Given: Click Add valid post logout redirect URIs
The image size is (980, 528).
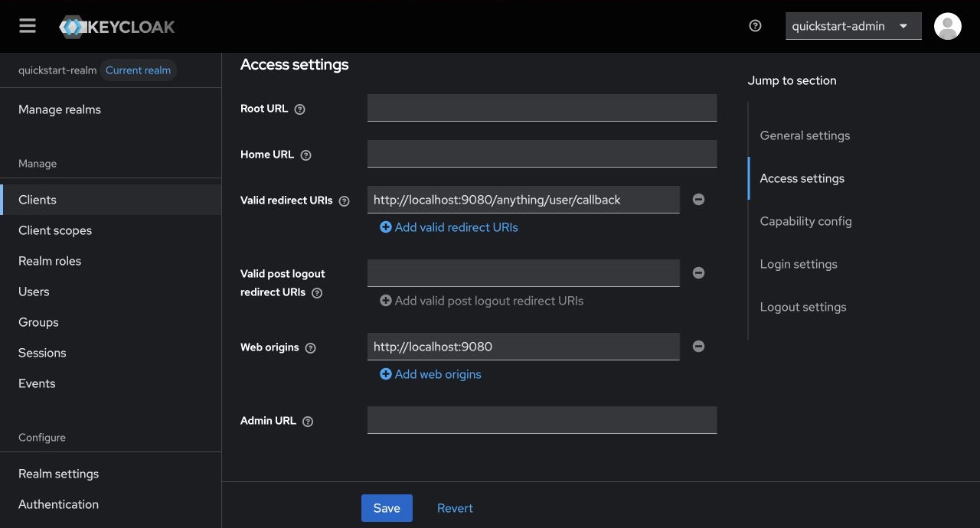Looking at the screenshot, I should coord(482,301).
